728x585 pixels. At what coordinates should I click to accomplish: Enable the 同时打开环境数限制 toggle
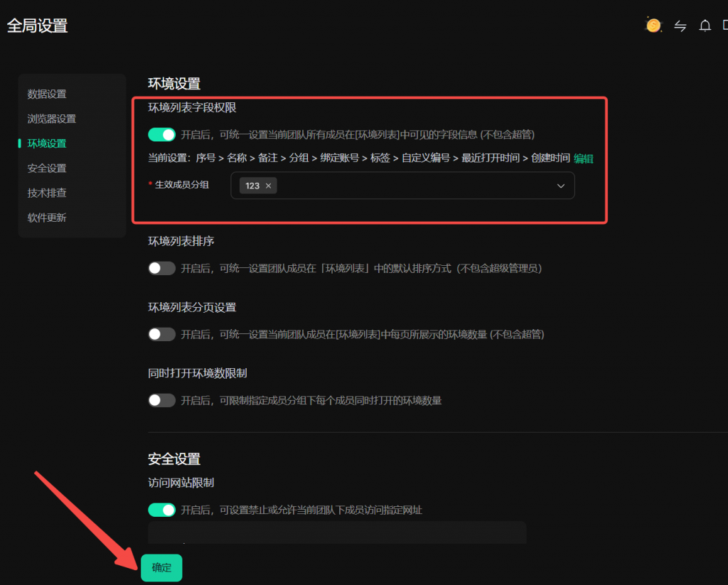[161, 400]
